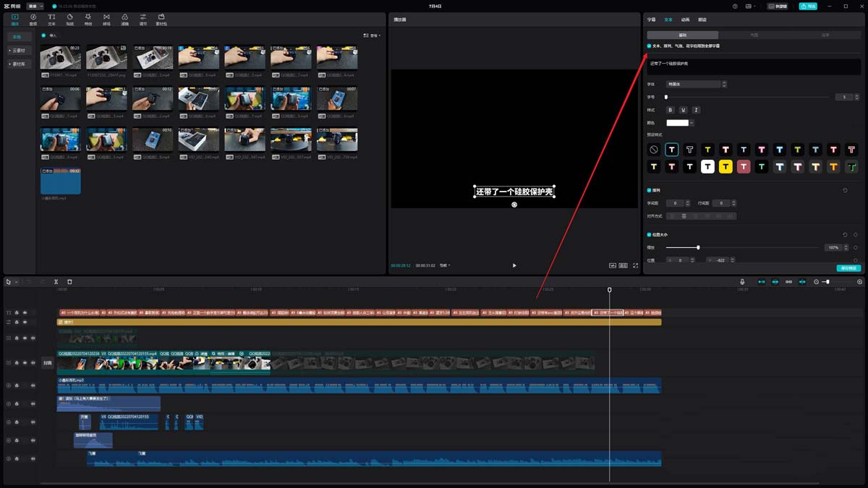Viewport: 868px width, 488px height.
Task: Click the 快捷键 shortcuts button
Action: coord(778,6)
